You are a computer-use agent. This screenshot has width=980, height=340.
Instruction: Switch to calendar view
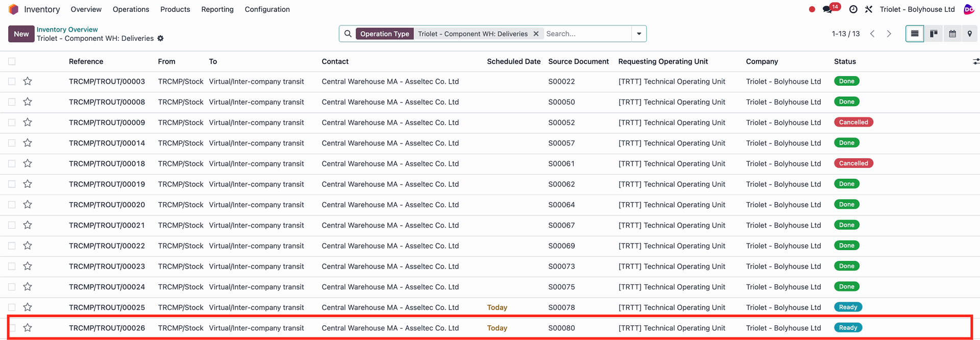click(952, 34)
